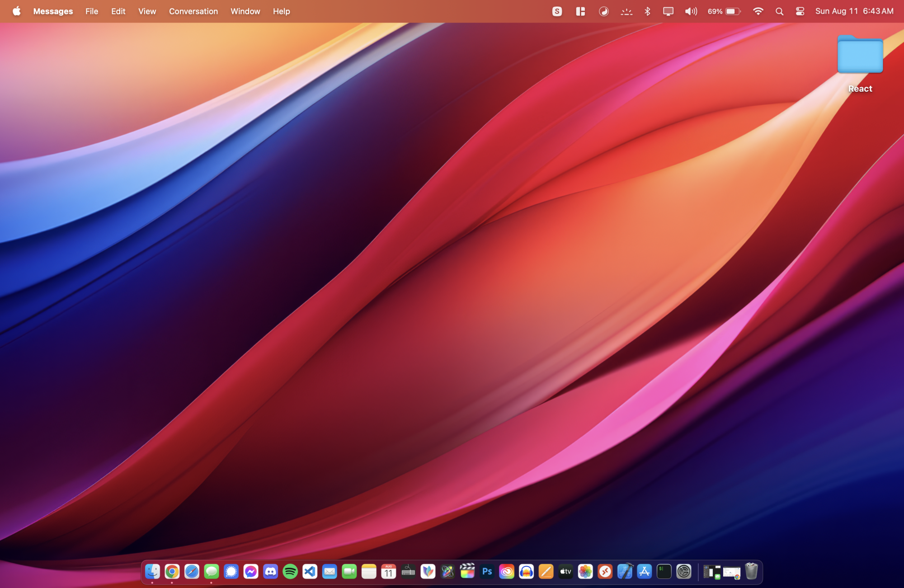Launch Discord from the Dock
Screen dimensions: 904x588
(270, 572)
